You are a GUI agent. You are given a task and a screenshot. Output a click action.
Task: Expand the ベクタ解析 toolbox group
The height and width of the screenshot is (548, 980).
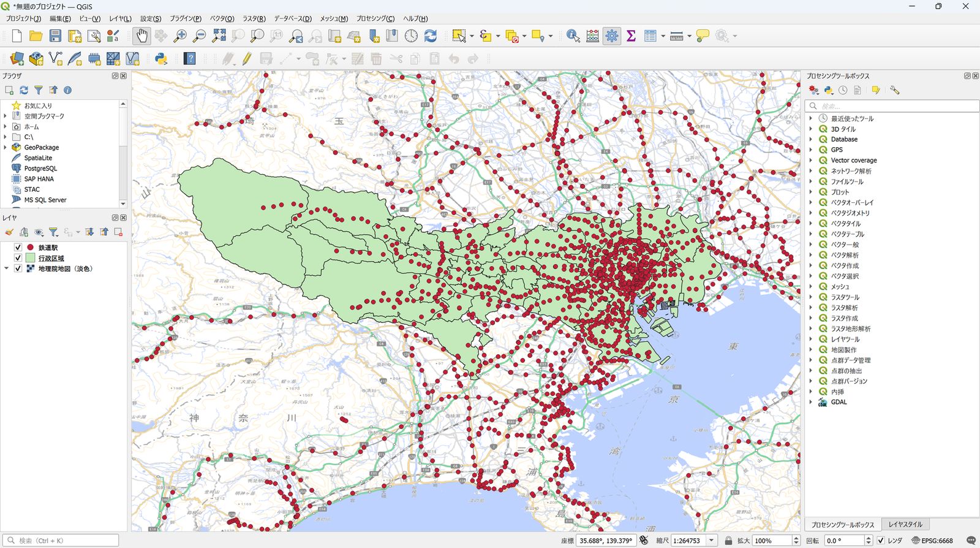(811, 255)
